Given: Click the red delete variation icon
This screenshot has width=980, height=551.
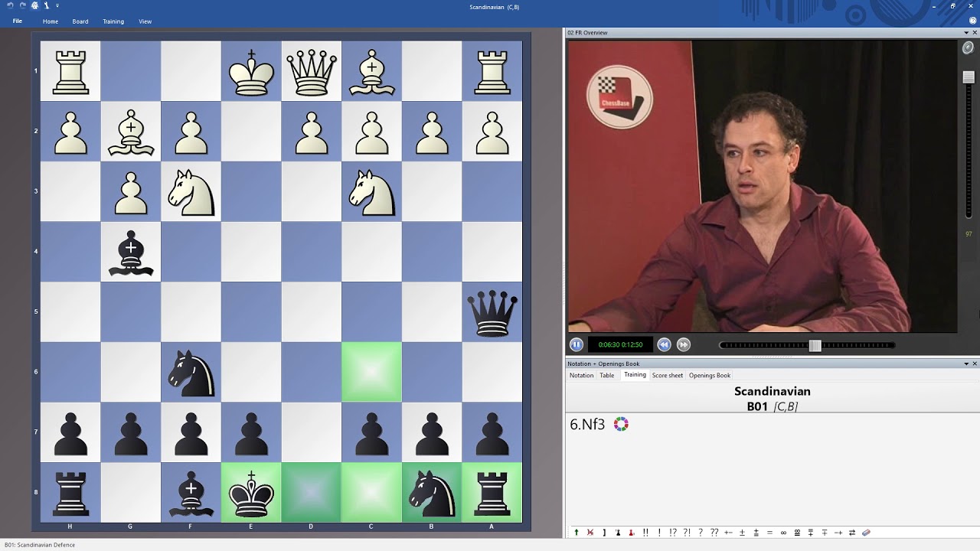Looking at the screenshot, I should tap(590, 533).
